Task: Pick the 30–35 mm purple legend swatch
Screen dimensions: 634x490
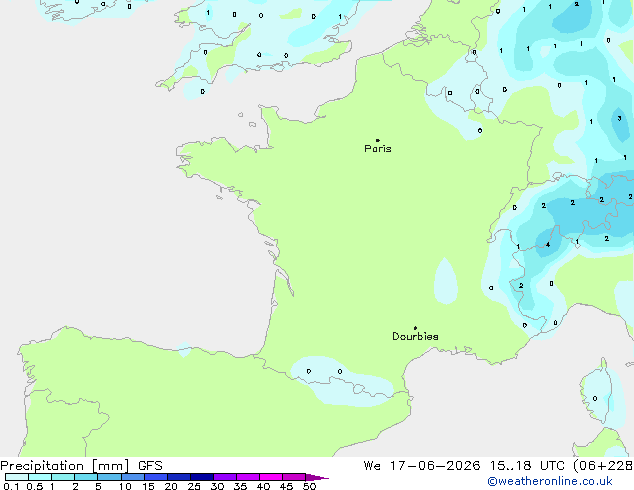Action: pyautogui.click(x=225, y=477)
